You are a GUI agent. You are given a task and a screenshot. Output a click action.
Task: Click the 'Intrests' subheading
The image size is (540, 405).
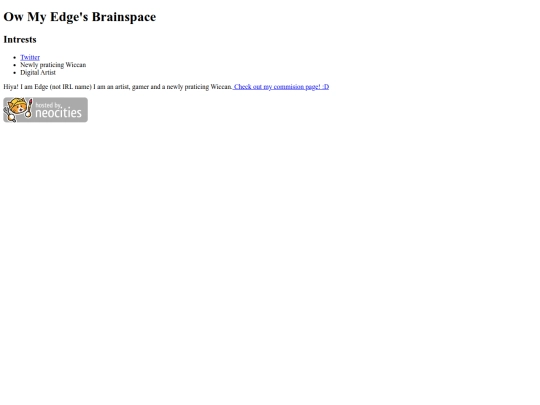pyautogui.click(x=20, y=40)
